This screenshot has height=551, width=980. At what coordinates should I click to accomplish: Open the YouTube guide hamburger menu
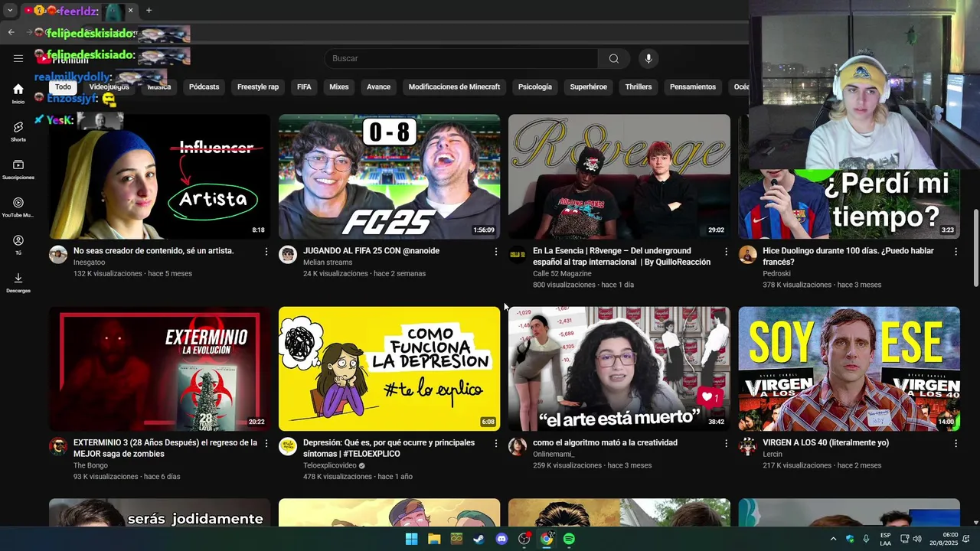pyautogui.click(x=18, y=58)
